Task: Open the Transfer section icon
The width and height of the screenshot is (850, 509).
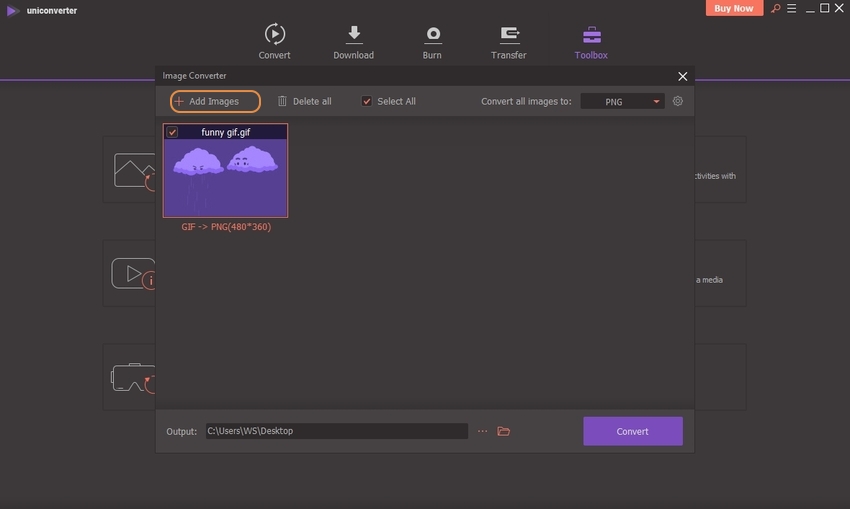Action: (509, 35)
